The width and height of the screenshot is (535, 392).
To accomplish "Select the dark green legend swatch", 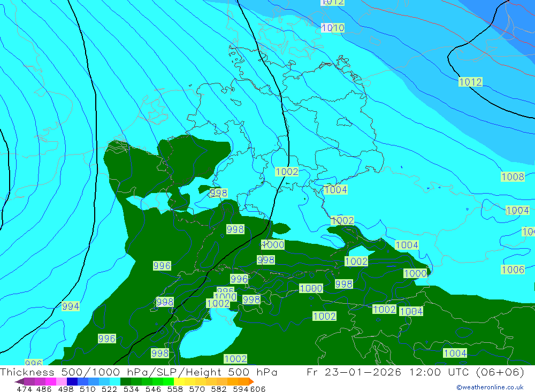I will (126, 381).
